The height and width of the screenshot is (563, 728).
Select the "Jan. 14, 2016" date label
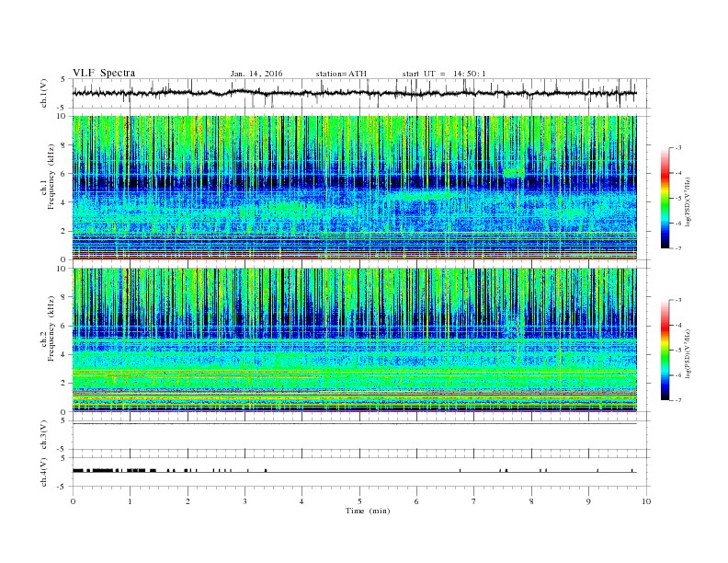click(x=256, y=74)
